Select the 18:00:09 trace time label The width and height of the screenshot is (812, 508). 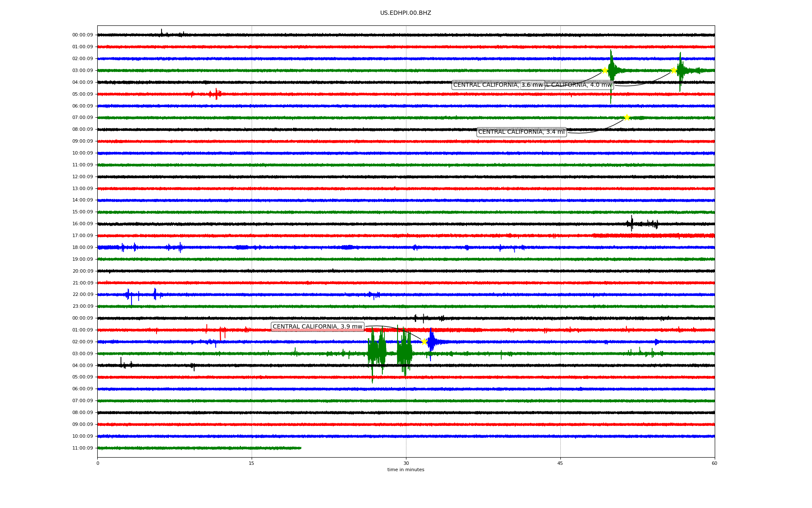pyautogui.click(x=82, y=247)
